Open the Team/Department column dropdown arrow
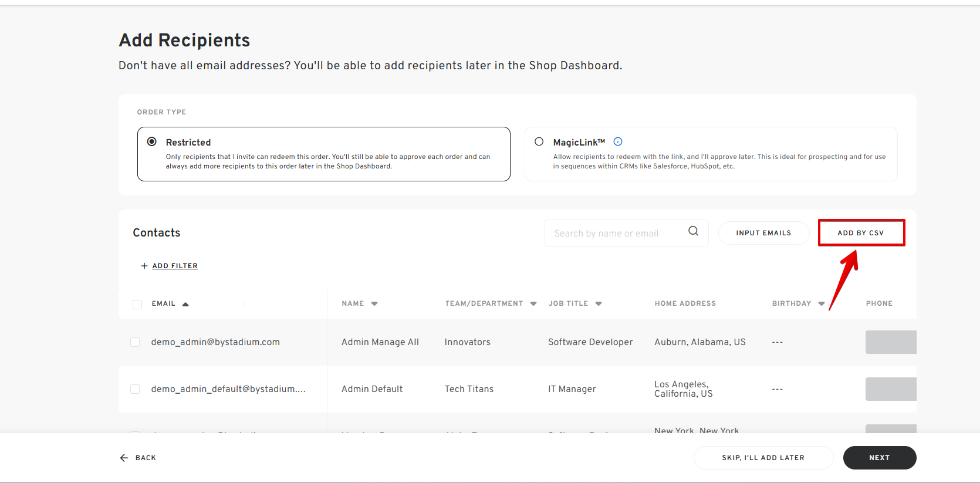Image resolution: width=980 pixels, height=483 pixels. coord(533,304)
